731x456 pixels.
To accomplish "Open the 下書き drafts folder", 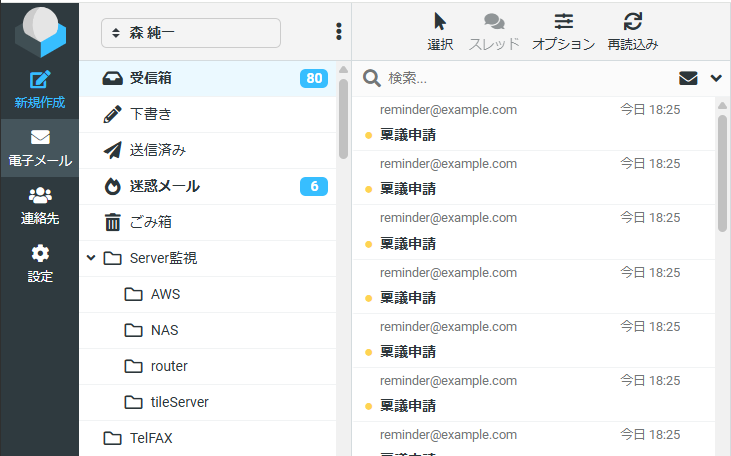I will click(x=208, y=114).
